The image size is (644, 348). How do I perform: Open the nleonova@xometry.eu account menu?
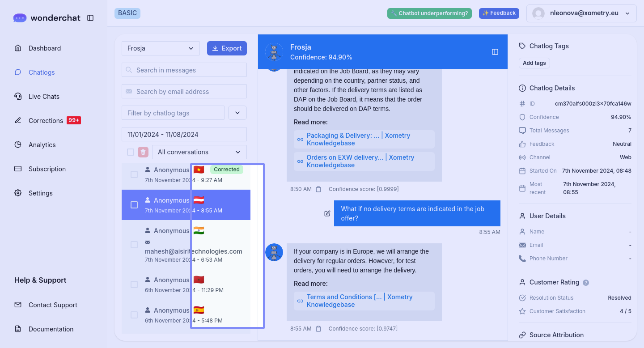581,13
